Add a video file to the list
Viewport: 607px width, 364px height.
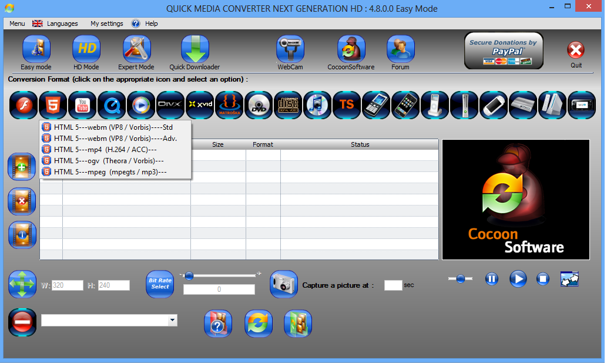22,167
